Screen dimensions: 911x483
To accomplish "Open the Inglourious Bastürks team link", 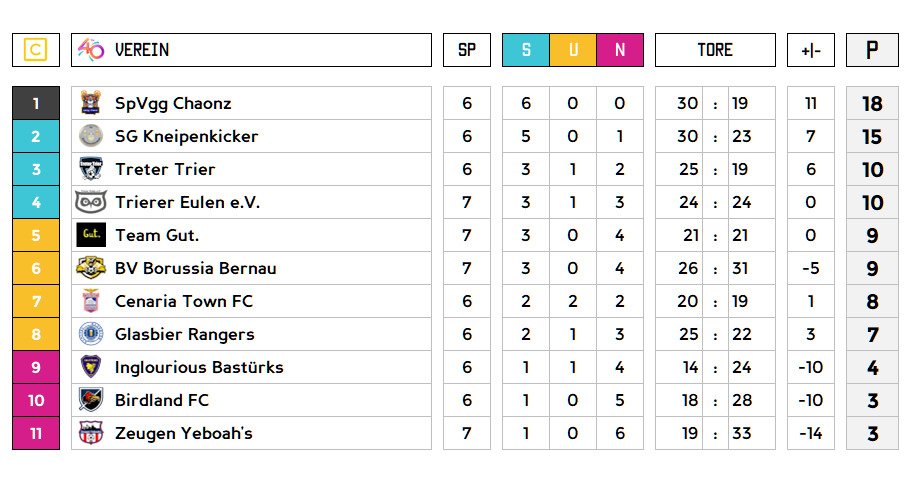I will pyautogui.click(x=199, y=367).
